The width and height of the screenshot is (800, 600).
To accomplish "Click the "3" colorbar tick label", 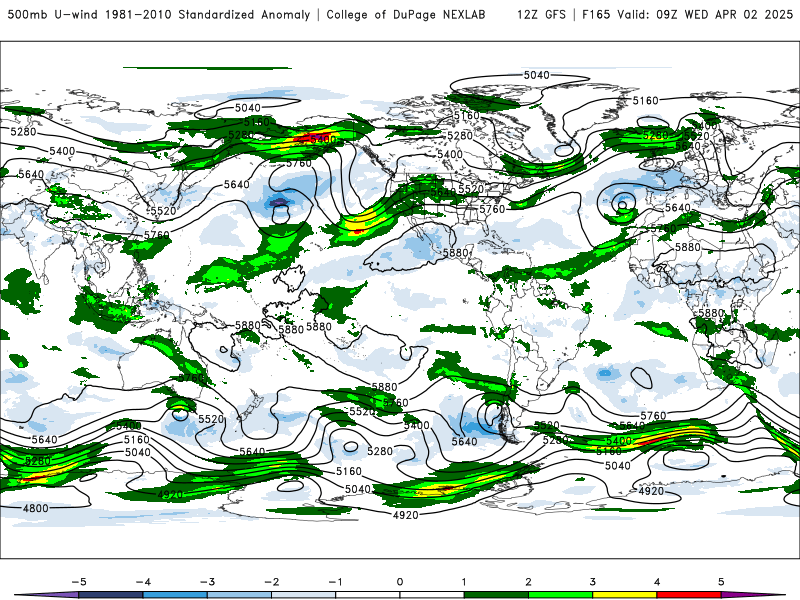I will click(x=593, y=582).
